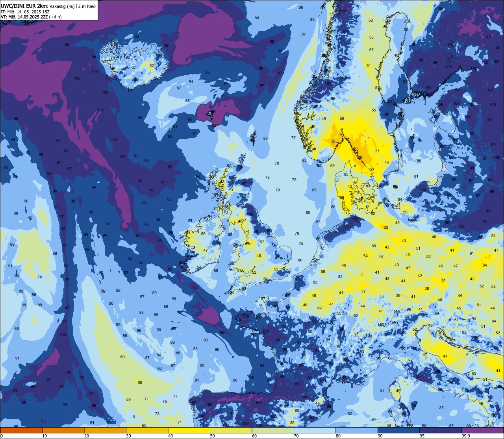Click the "33" humidity value in northern Germany
The image size is (504, 439).
pyautogui.click(x=386, y=228)
